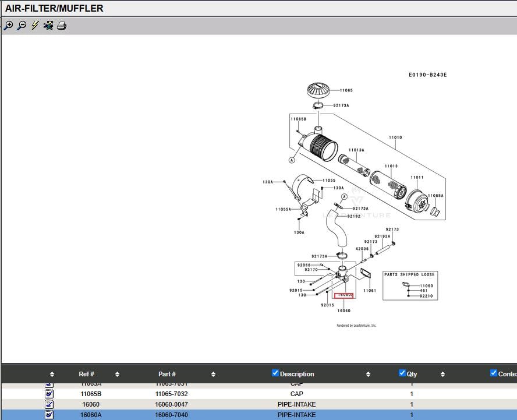Click the sort arrows right of Part #
Screen dimensions: 517x420
point(213,374)
